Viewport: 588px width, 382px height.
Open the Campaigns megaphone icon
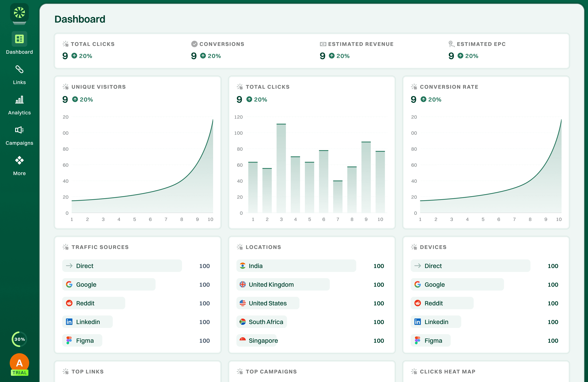click(x=19, y=130)
